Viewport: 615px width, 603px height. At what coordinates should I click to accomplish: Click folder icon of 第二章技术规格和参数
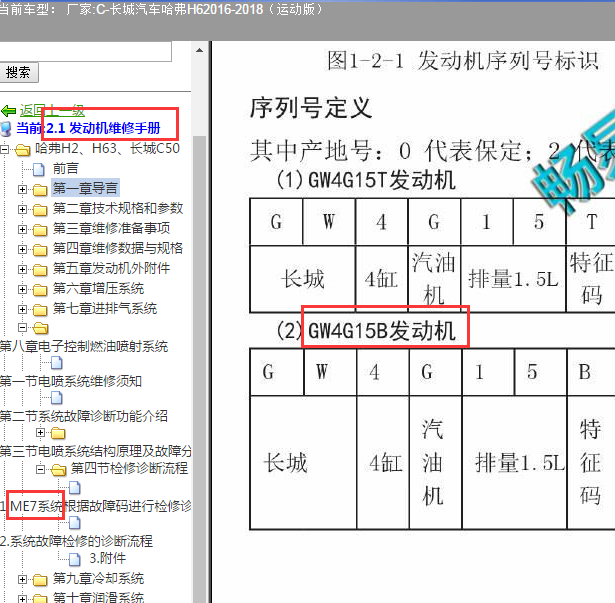[x=40, y=210]
